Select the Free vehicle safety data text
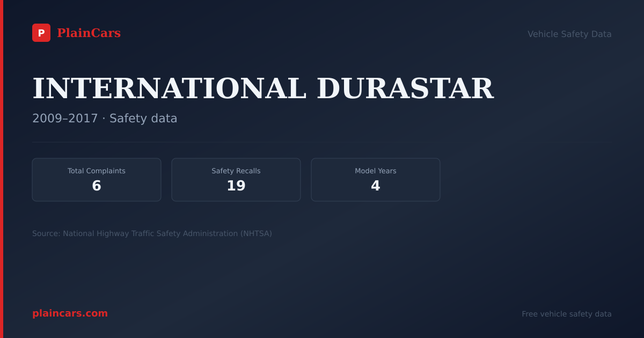The height and width of the screenshot is (338, 644). click(x=567, y=314)
